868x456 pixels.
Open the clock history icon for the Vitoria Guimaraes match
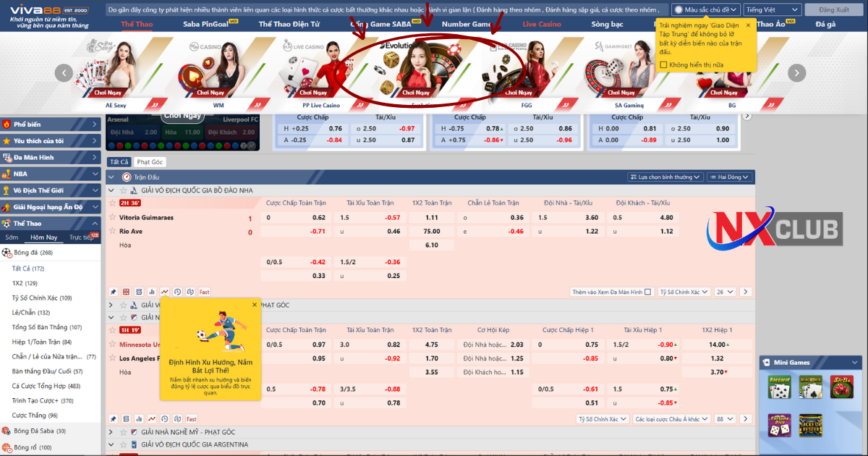(178, 292)
